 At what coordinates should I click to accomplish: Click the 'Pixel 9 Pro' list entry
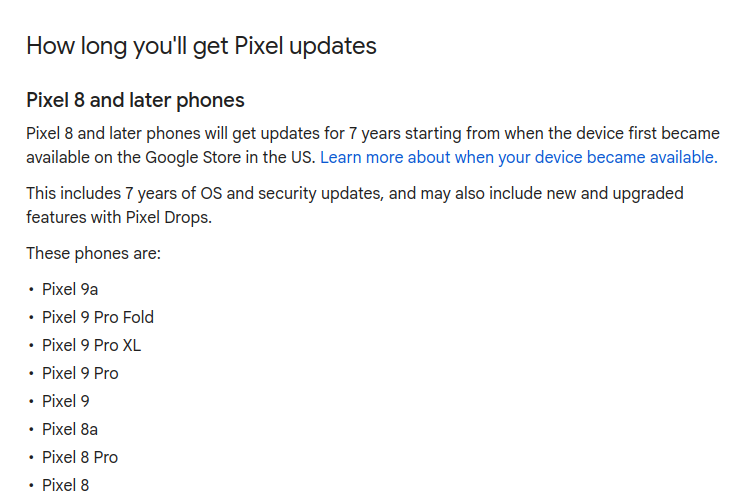tap(80, 373)
